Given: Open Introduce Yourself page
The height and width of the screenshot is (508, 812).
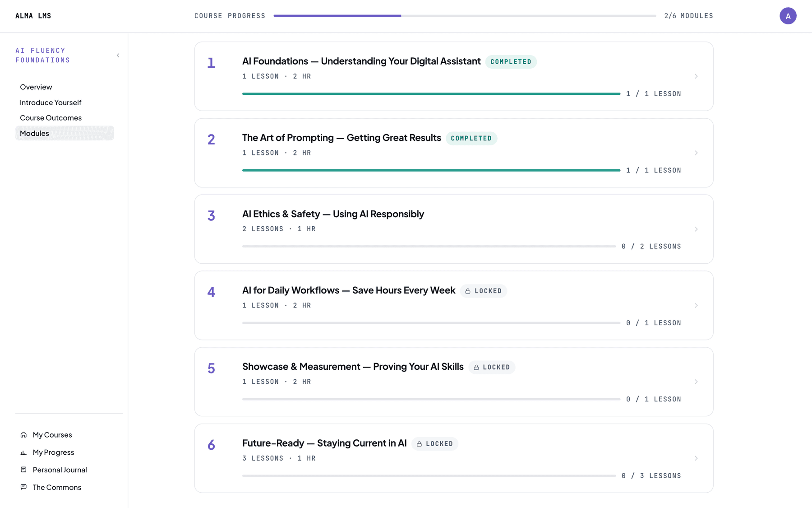Looking at the screenshot, I should (x=65, y=103).
